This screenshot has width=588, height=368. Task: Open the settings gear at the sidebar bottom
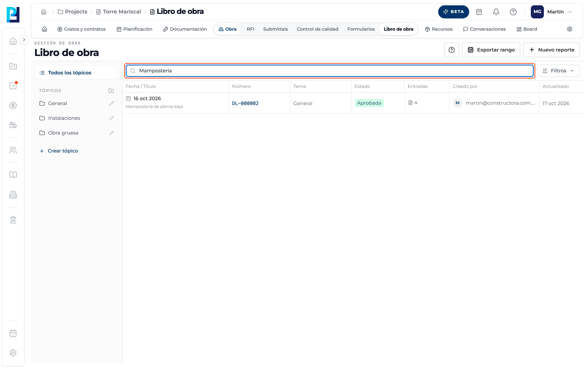tap(13, 353)
